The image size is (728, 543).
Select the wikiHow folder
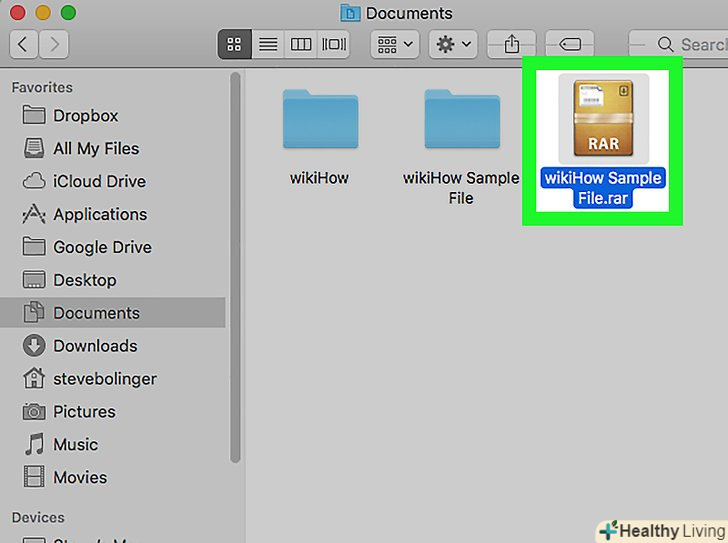(320, 119)
